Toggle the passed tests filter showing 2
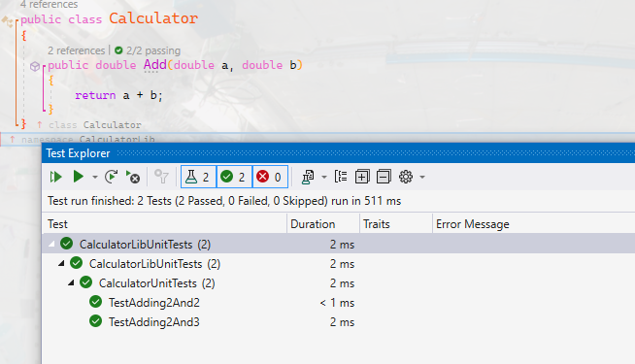Screen dimensions: 635x364 tap(234, 177)
